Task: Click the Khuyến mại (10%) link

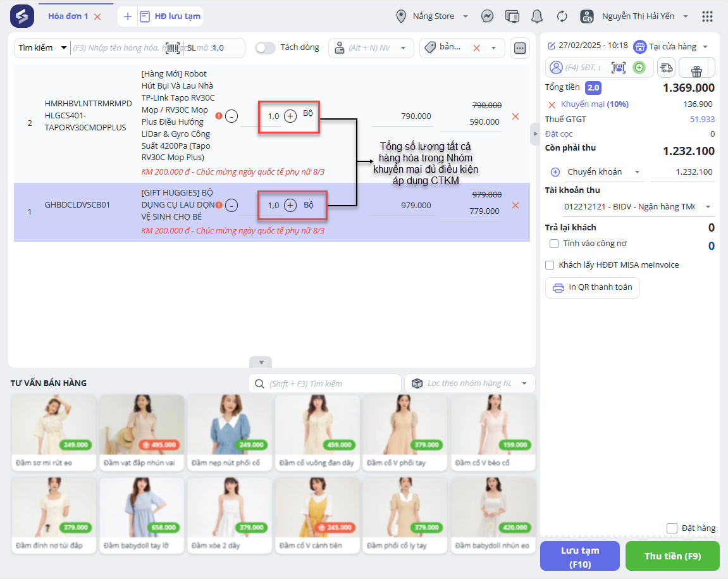Action: (595, 104)
